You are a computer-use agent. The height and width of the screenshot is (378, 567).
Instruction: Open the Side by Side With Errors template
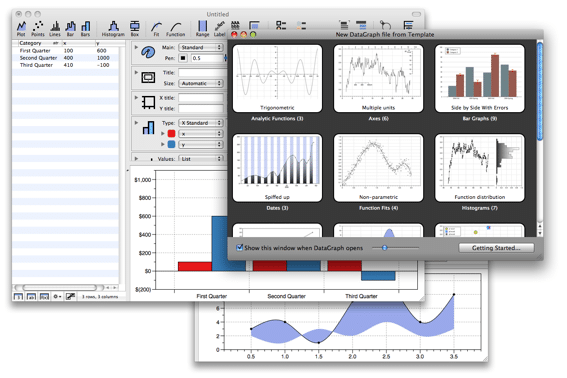[x=479, y=78]
